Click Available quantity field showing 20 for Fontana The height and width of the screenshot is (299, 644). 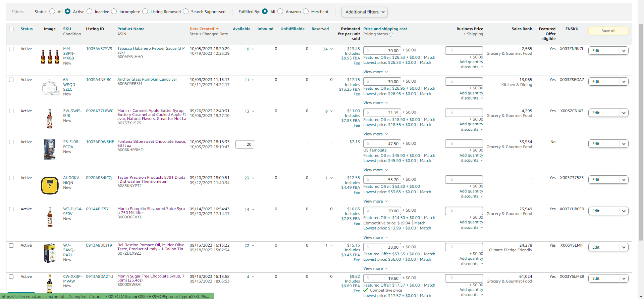[245, 144]
